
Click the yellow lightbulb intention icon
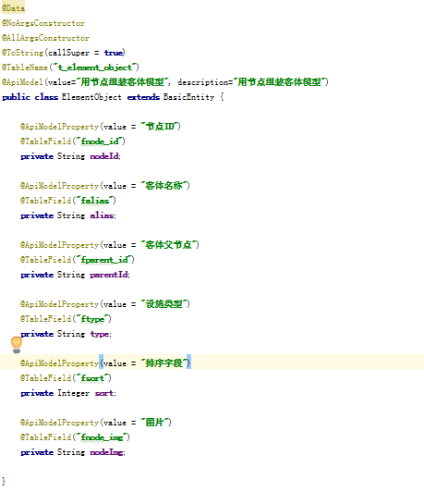[17, 345]
